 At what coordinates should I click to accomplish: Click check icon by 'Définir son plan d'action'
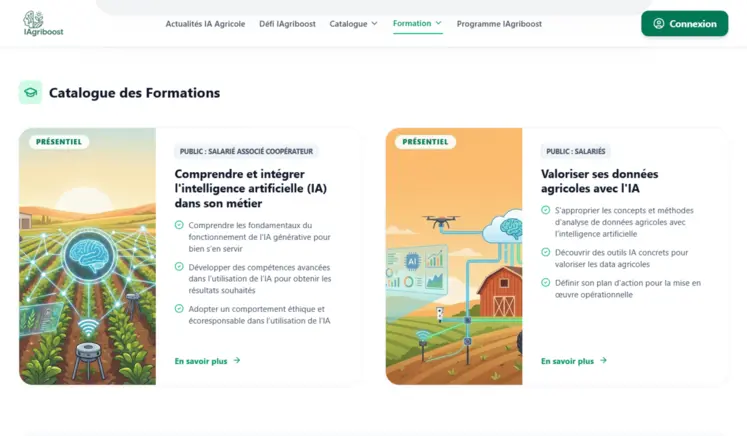[545, 283]
